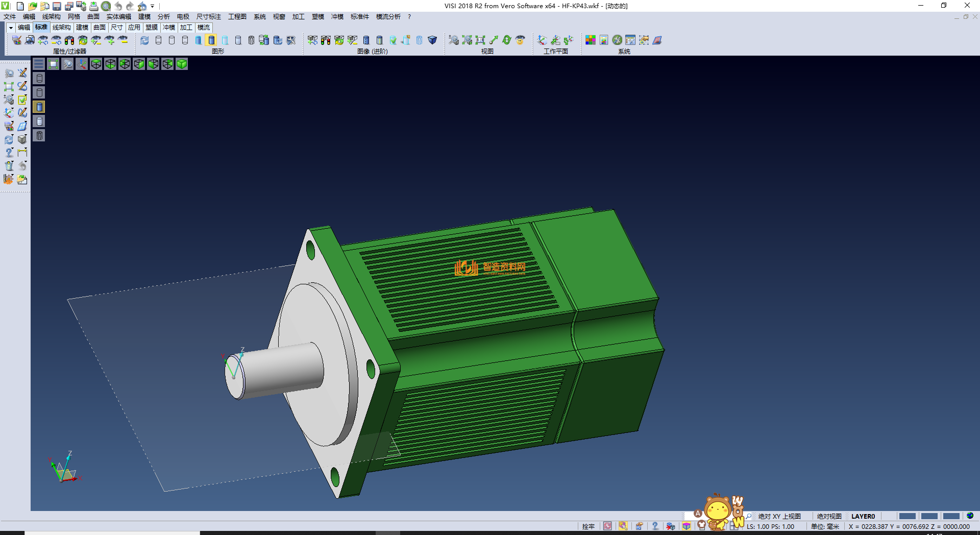Toggle the highlighted shaded cylinder display mode
The image size is (980, 535).
click(x=211, y=40)
